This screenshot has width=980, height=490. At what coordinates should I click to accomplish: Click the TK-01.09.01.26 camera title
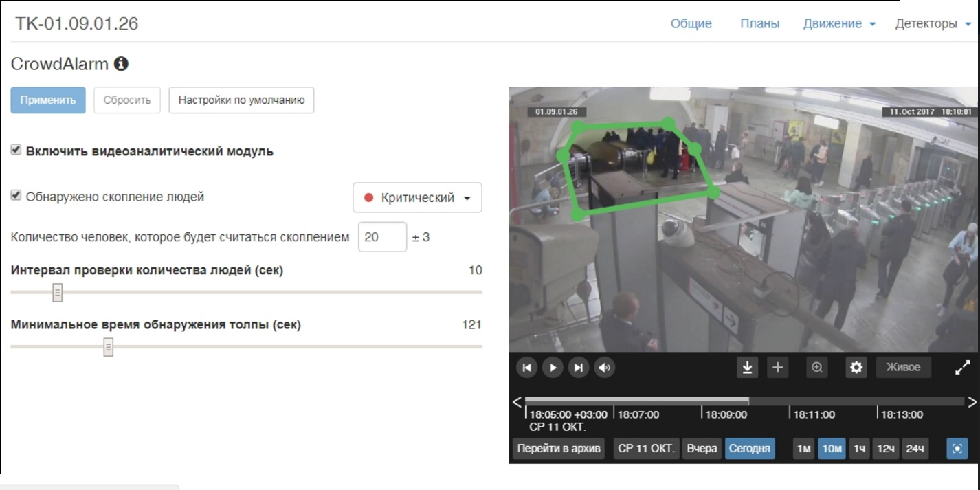coord(77,23)
